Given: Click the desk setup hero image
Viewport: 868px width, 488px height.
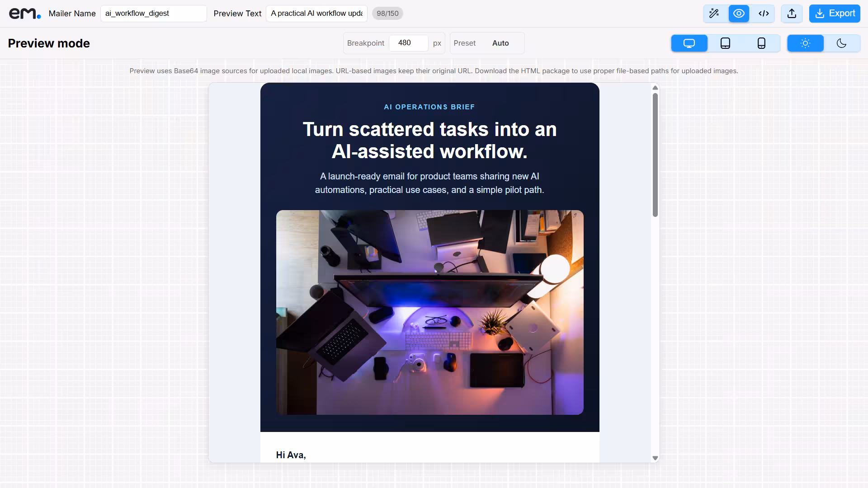Looking at the screenshot, I should tap(429, 312).
